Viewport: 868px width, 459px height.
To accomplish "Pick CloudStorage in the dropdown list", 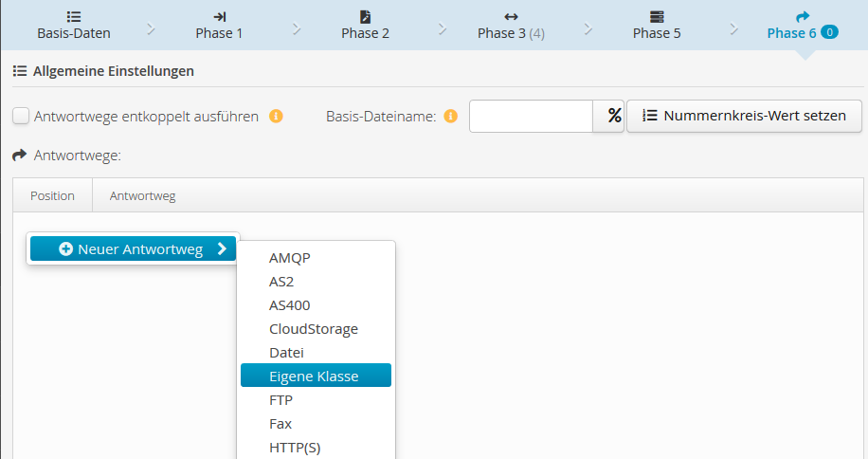I will (x=316, y=329).
